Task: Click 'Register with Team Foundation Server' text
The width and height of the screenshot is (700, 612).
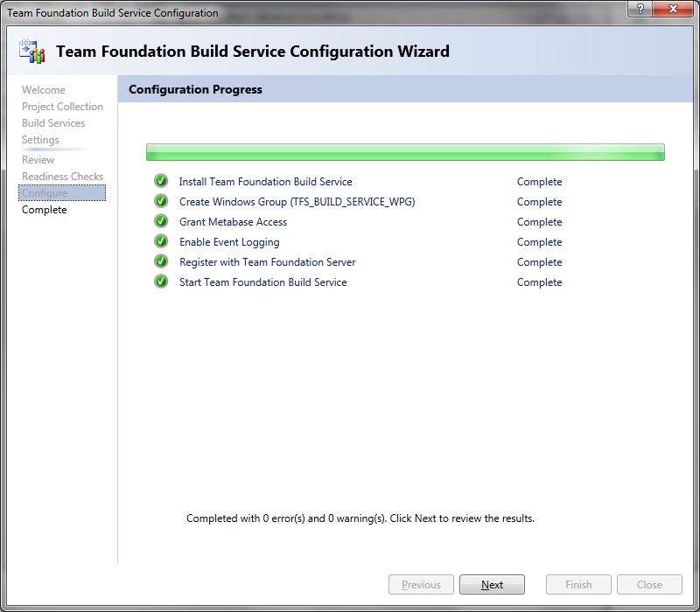Action: pos(268,261)
